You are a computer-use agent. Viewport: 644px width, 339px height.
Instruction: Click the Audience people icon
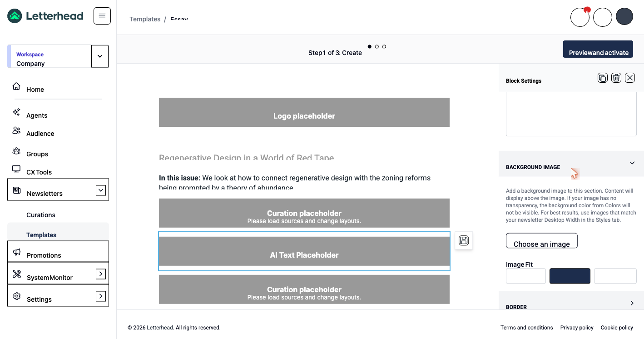point(16,131)
